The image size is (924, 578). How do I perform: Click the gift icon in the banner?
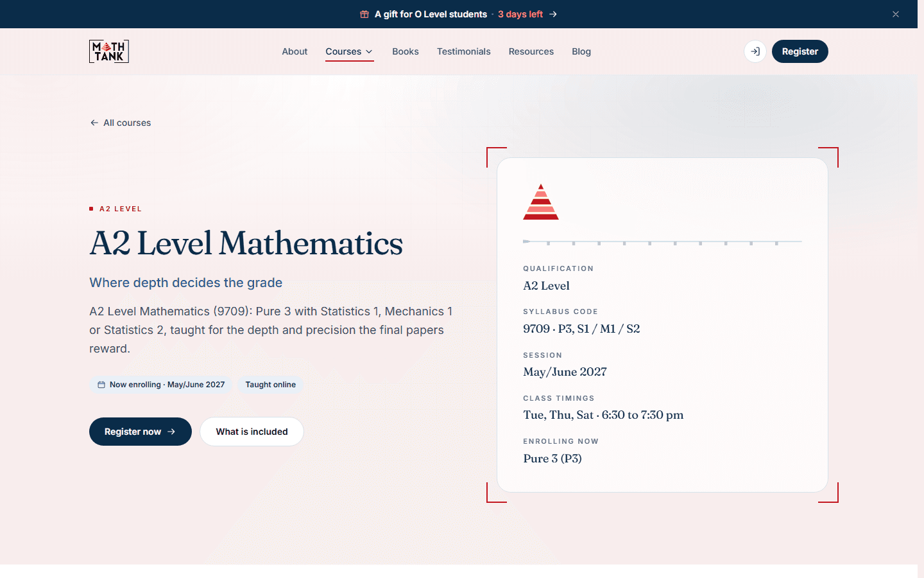(x=364, y=14)
